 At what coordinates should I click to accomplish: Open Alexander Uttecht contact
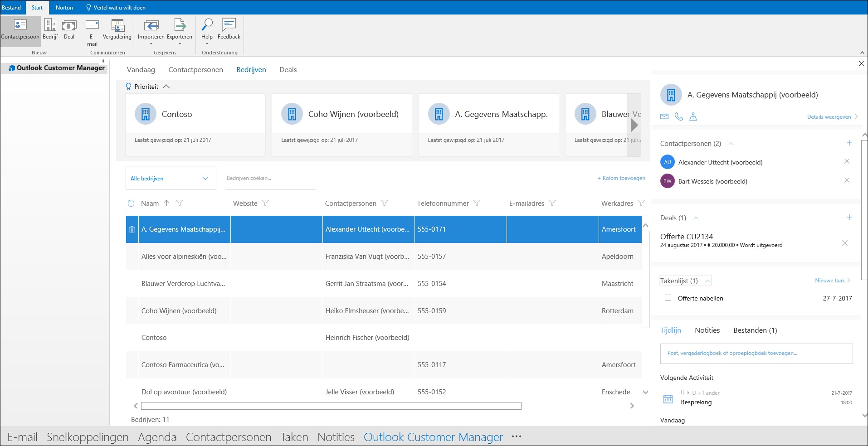[x=720, y=162]
